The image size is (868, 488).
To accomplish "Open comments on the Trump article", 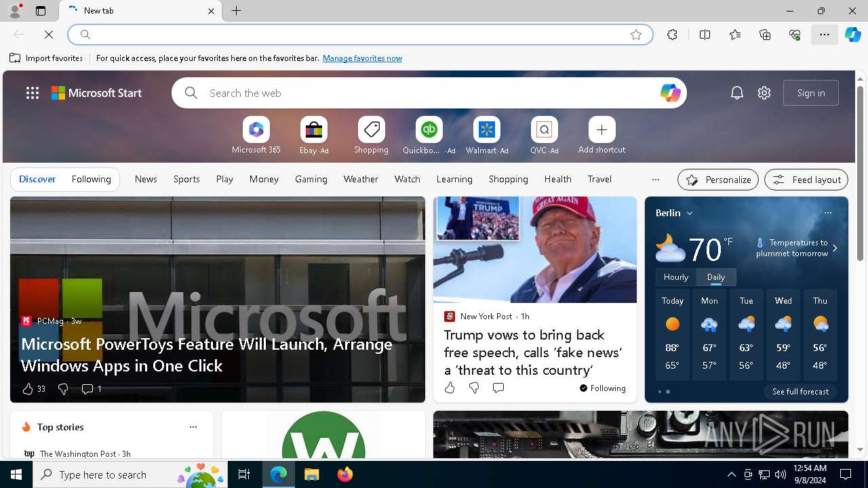I will [x=498, y=388].
